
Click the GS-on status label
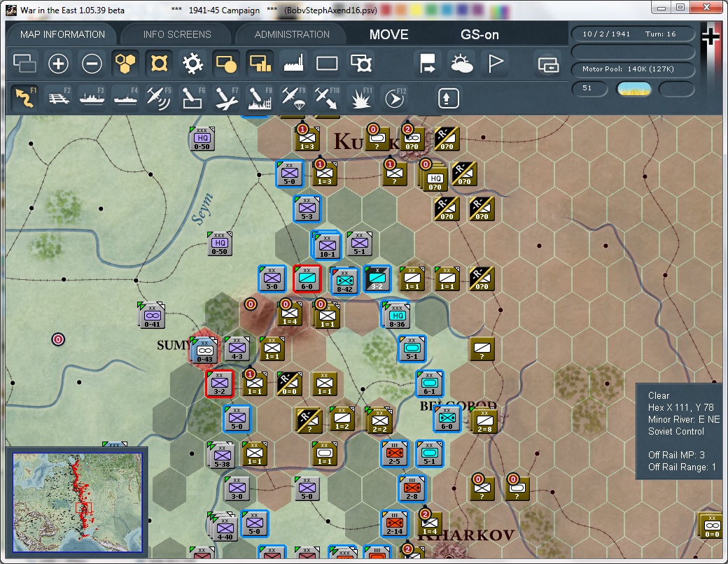pyautogui.click(x=479, y=34)
